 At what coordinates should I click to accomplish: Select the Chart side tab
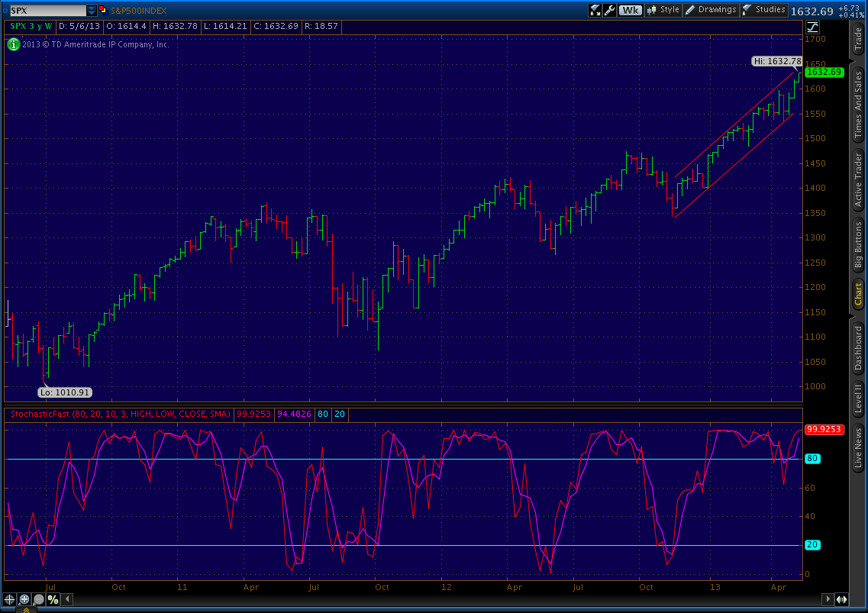pos(858,294)
